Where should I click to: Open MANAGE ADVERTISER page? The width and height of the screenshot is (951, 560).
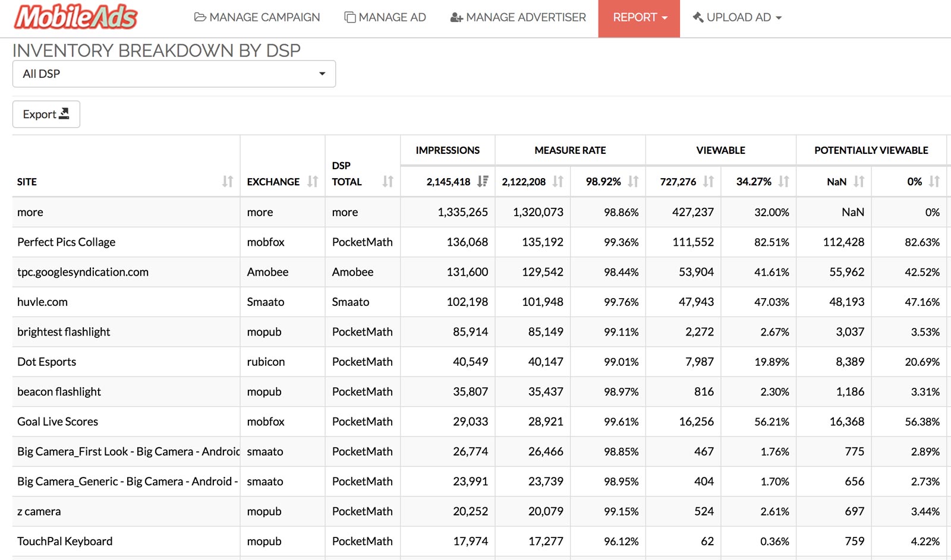pyautogui.click(x=518, y=18)
